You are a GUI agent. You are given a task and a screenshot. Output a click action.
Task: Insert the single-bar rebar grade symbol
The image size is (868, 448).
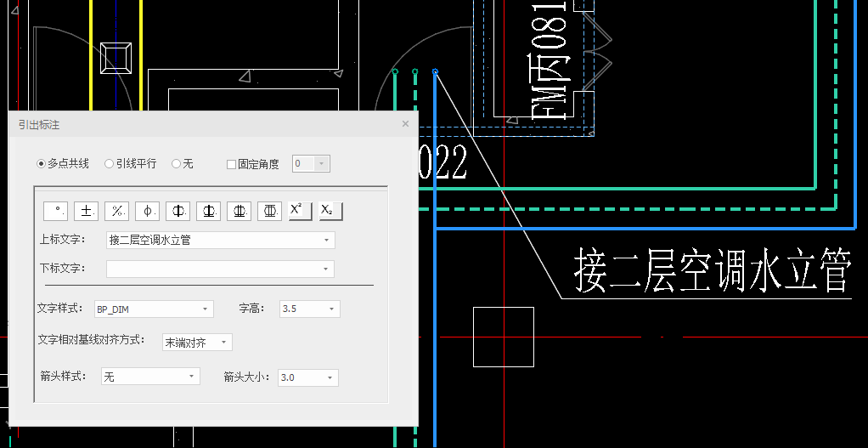[178, 211]
